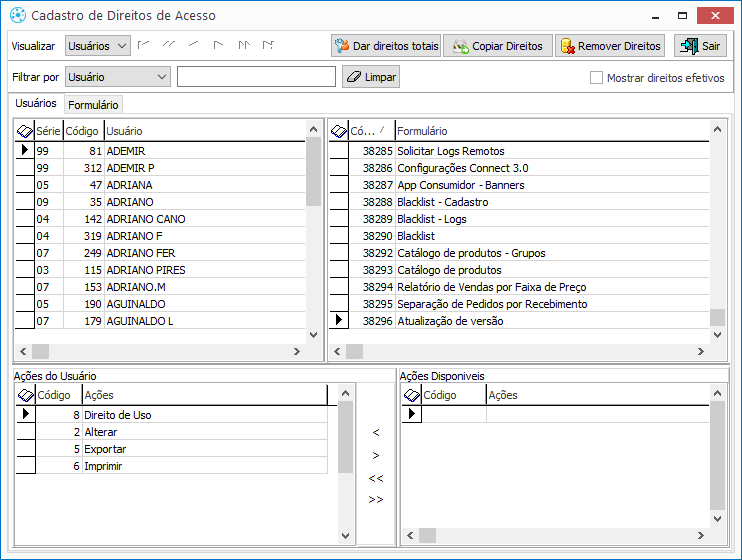Click horizontal scrollbar thumb under Usuários list
Viewport: 742px width, 560px height.
pyautogui.click(x=40, y=351)
